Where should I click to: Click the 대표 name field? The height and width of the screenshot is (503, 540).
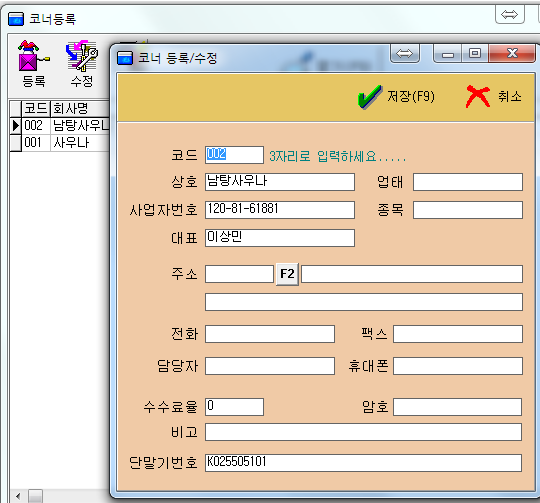coord(280,238)
